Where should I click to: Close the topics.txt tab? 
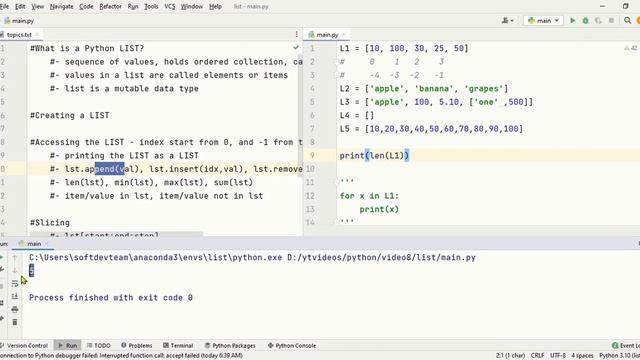37,34
